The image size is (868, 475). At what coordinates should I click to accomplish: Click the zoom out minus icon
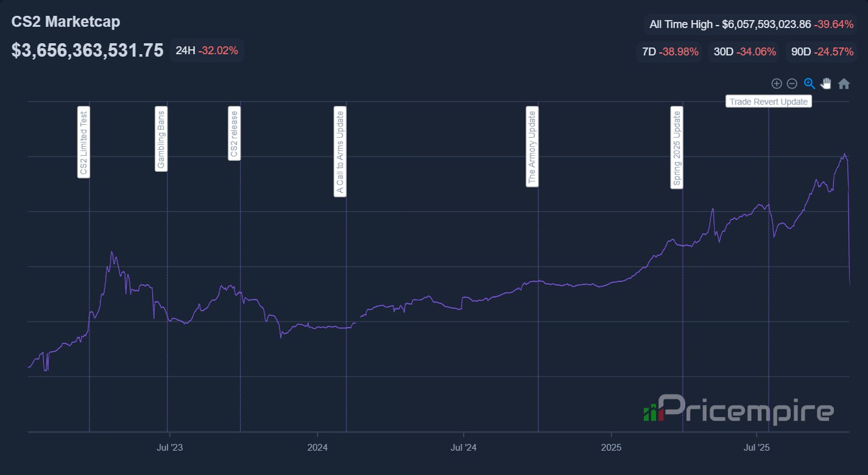click(792, 84)
